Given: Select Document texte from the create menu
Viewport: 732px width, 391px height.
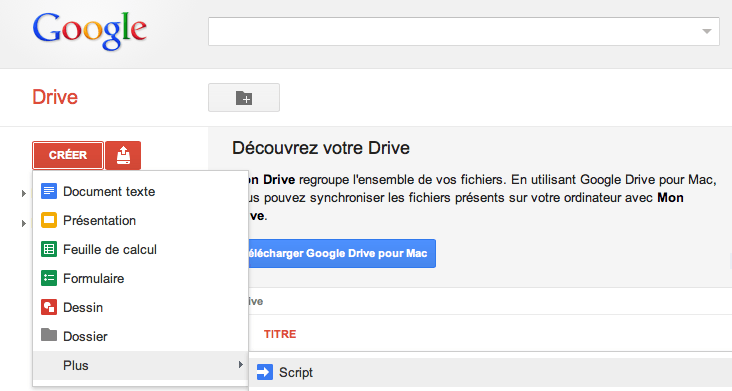Looking at the screenshot, I should point(140,191).
